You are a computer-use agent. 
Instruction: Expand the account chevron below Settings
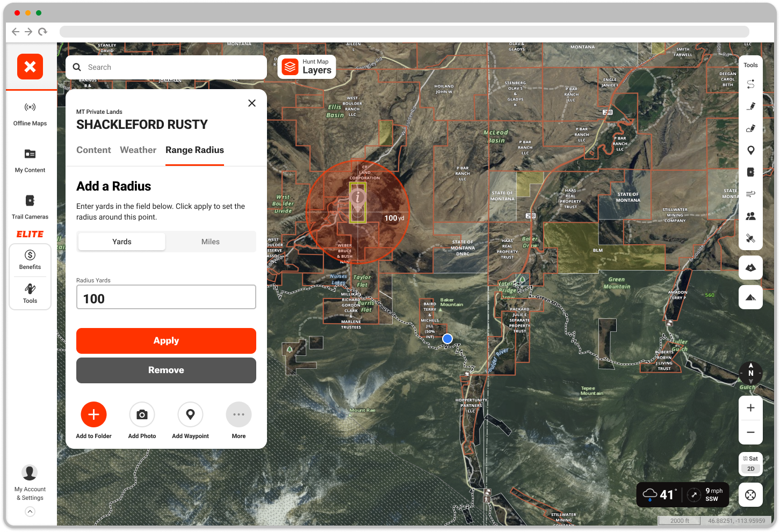(30, 512)
